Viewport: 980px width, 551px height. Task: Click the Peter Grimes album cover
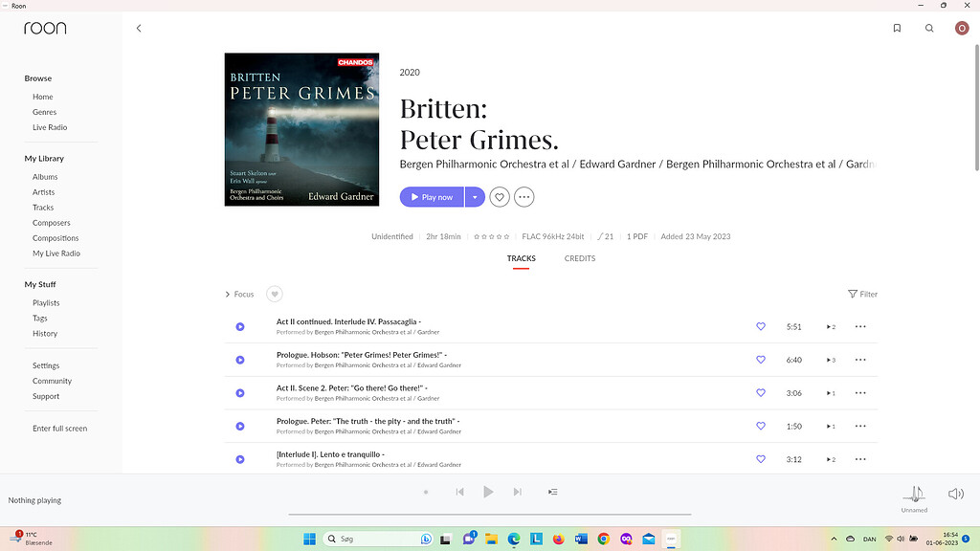point(301,129)
